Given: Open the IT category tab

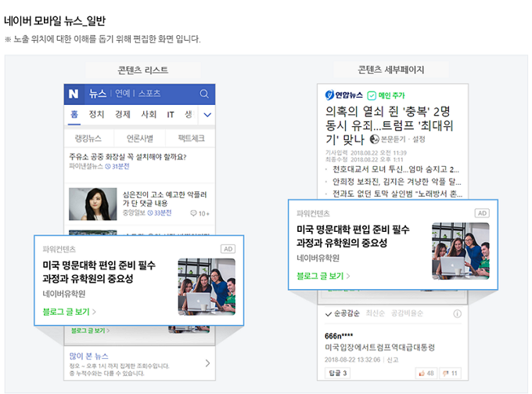Looking at the screenshot, I should pos(171,115).
